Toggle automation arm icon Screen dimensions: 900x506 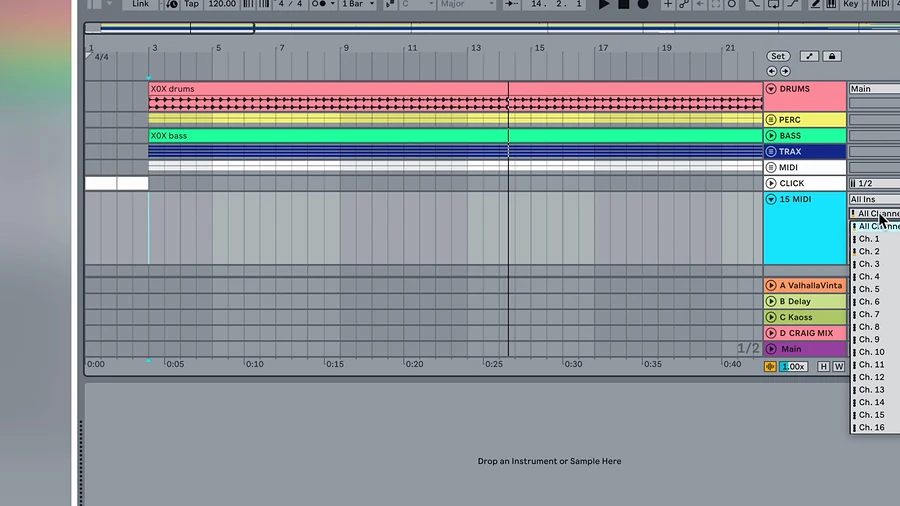(x=684, y=4)
